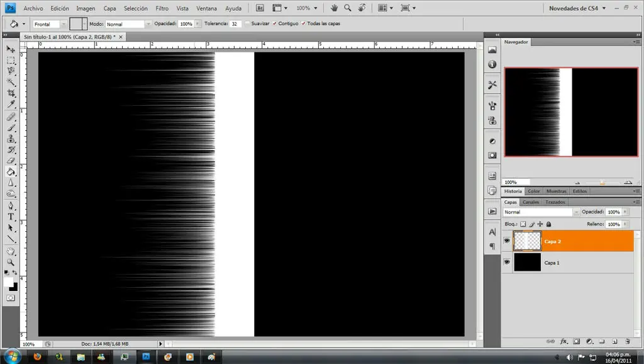Screen dimensions: 644x364
Task: Select the Eraser tool
Action: click(11, 161)
